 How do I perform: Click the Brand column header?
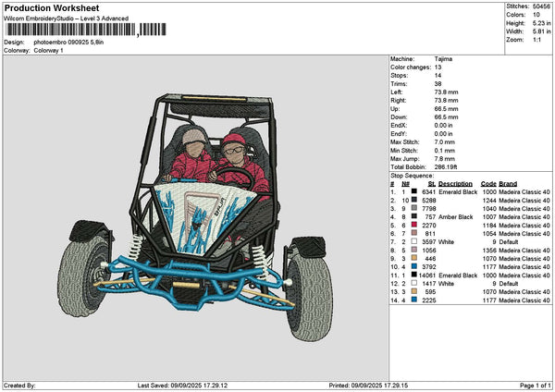tap(508, 184)
